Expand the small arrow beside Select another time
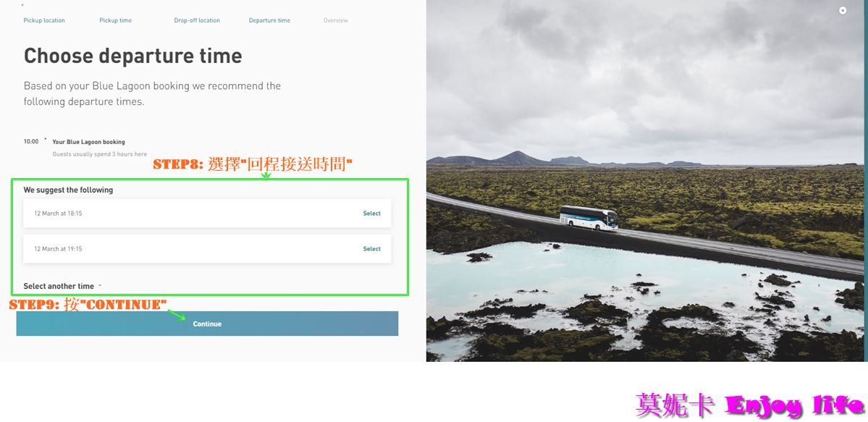 [100, 286]
